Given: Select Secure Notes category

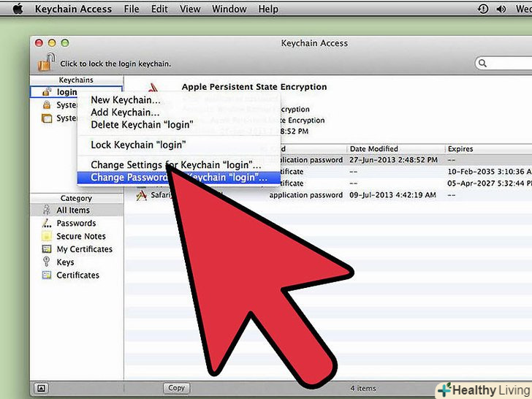Looking at the screenshot, I should (x=77, y=236).
